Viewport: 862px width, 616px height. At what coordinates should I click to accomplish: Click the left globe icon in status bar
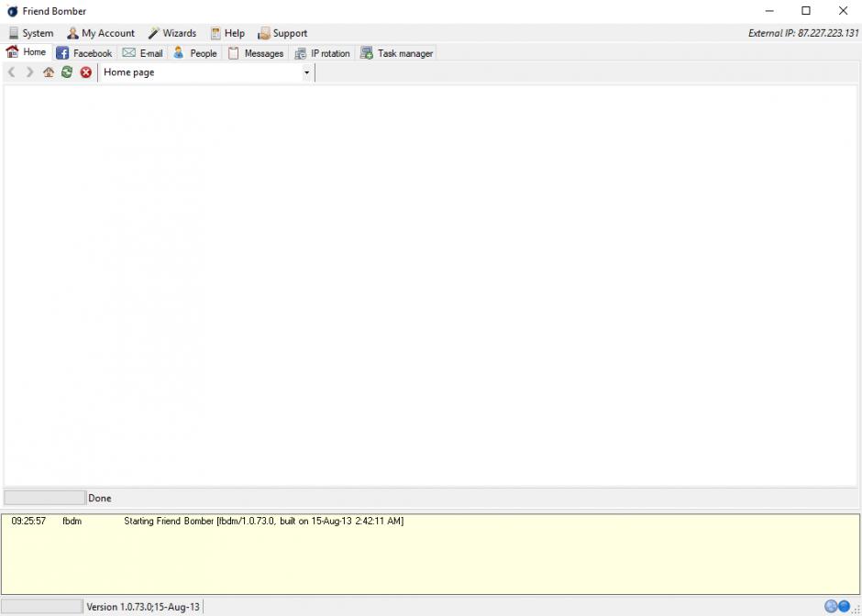[x=831, y=606]
